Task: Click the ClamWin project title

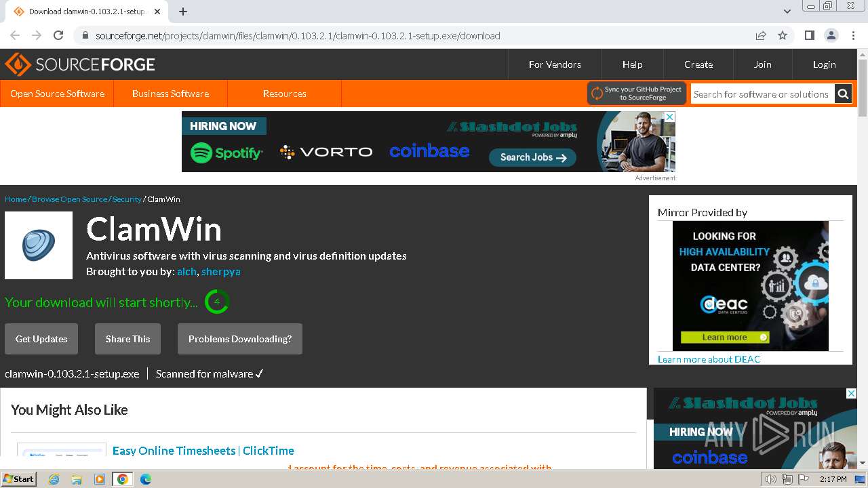Action: (154, 228)
